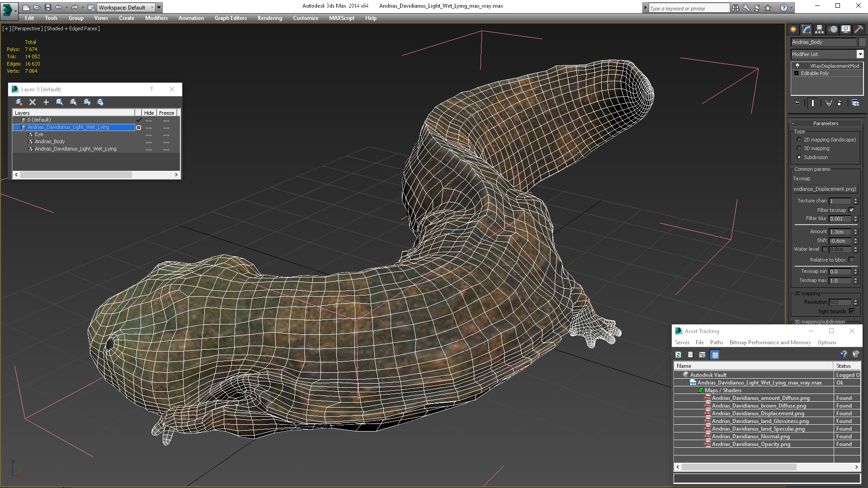Click Refresh icon in Asset Tracking toolbar
Screen dimensions: 868x488
(x=678, y=355)
